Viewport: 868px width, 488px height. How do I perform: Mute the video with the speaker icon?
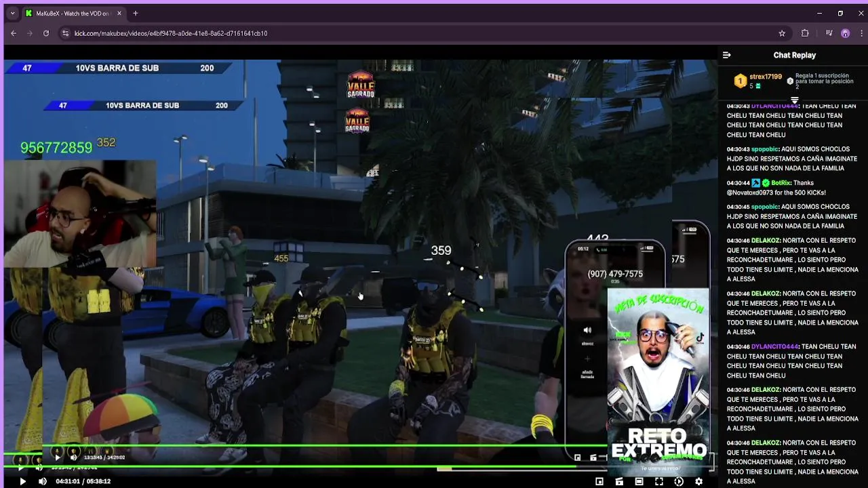43,481
